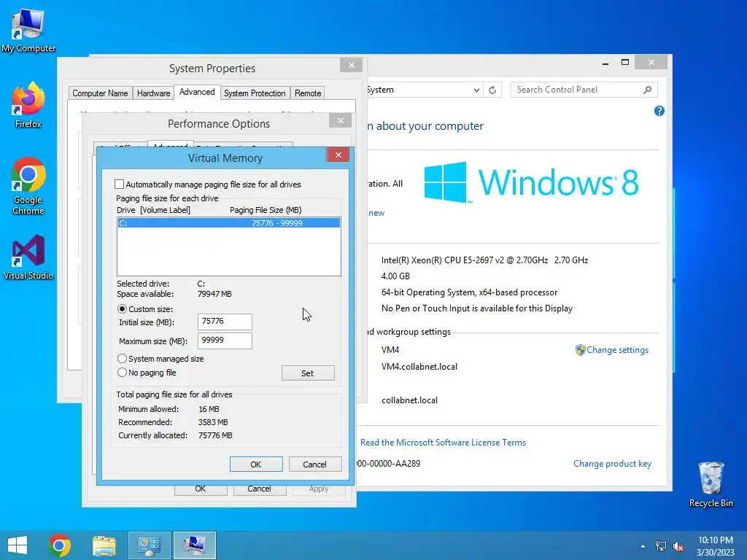Show hidden tray icons arrow

[643, 546]
